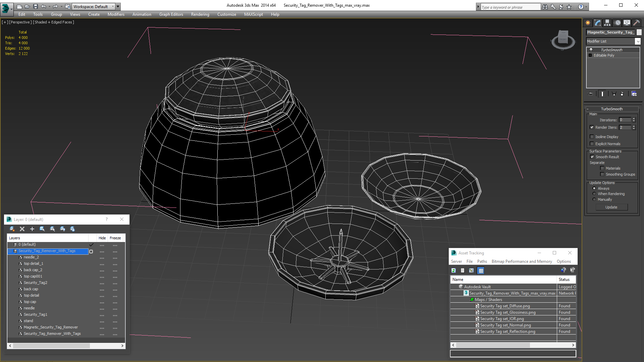Enable Separate by Materials checkbox

pyautogui.click(x=602, y=168)
